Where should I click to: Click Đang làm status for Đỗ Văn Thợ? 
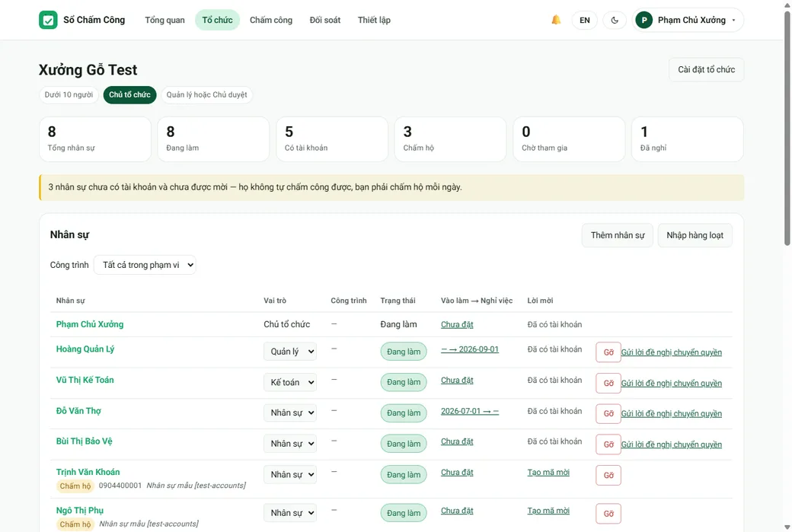[403, 413]
